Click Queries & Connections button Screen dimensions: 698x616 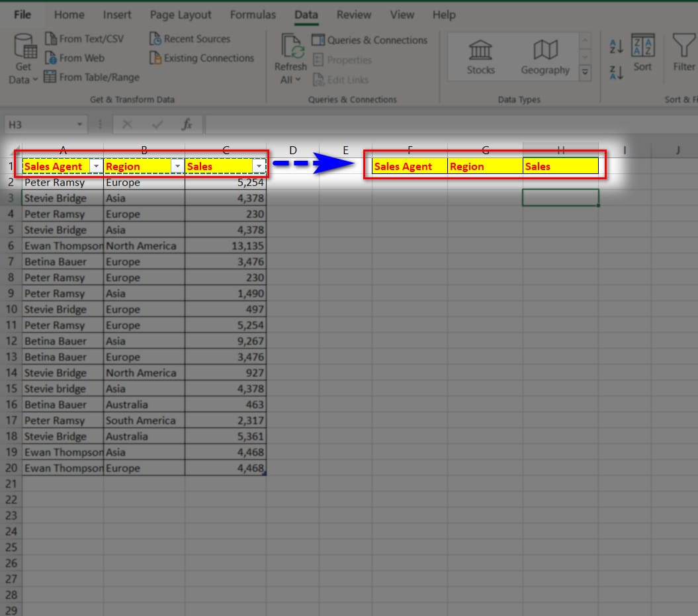click(370, 40)
